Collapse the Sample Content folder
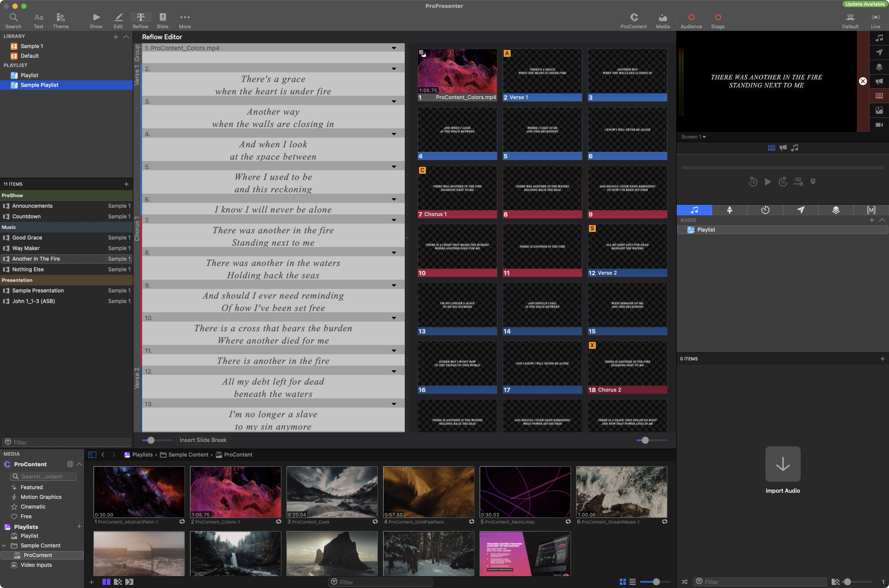Viewport: 889px width, 588px height. click(4, 546)
